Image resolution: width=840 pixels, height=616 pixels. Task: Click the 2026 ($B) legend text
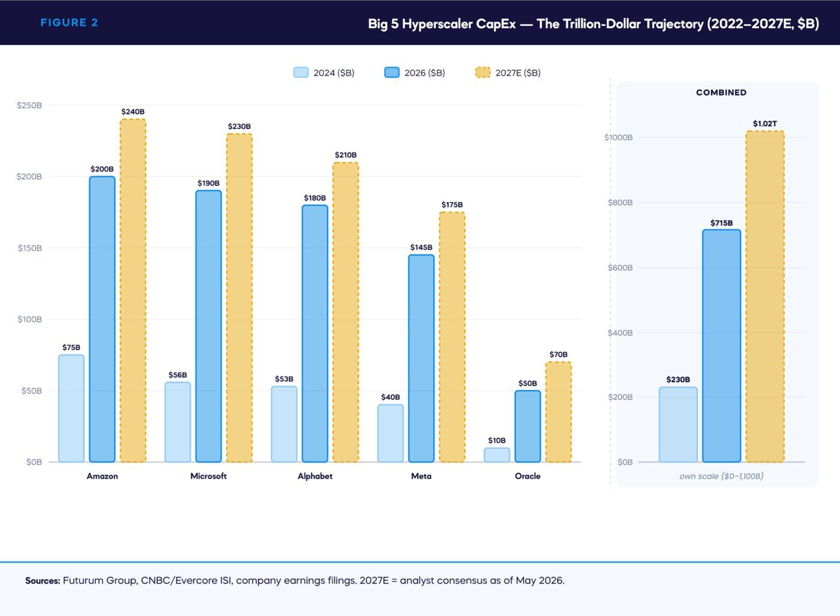pyautogui.click(x=425, y=73)
